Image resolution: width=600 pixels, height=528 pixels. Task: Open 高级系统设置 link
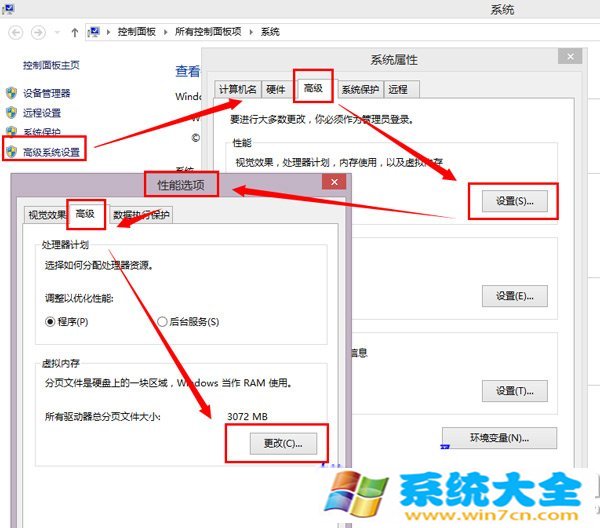pos(51,152)
